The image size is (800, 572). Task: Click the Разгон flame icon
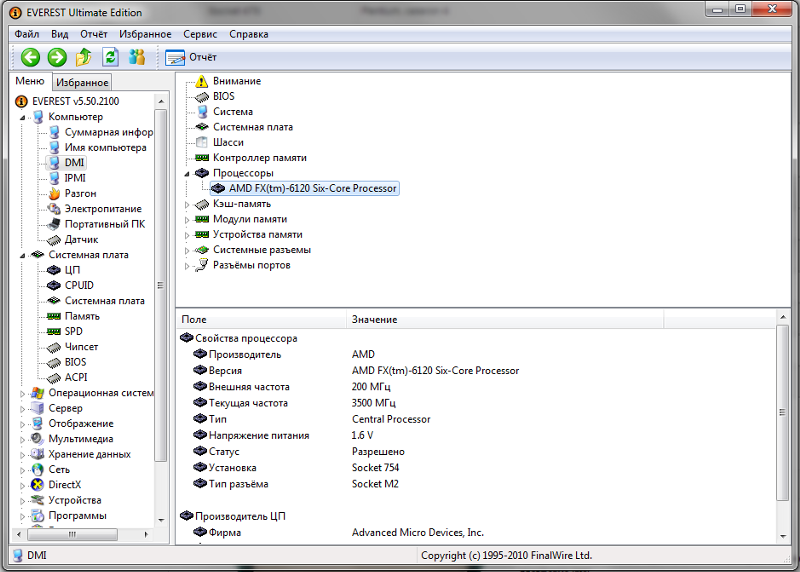[x=54, y=193]
